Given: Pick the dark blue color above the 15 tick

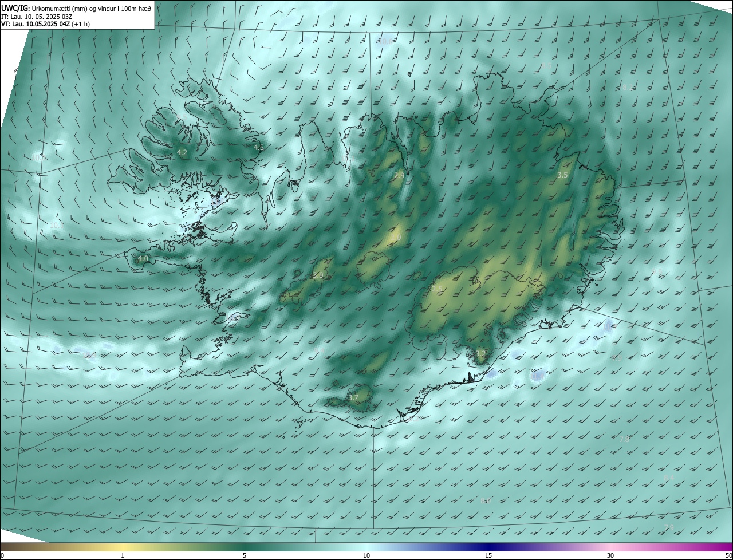Looking at the screenshot, I should pyautogui.click(x=488, y=547).
